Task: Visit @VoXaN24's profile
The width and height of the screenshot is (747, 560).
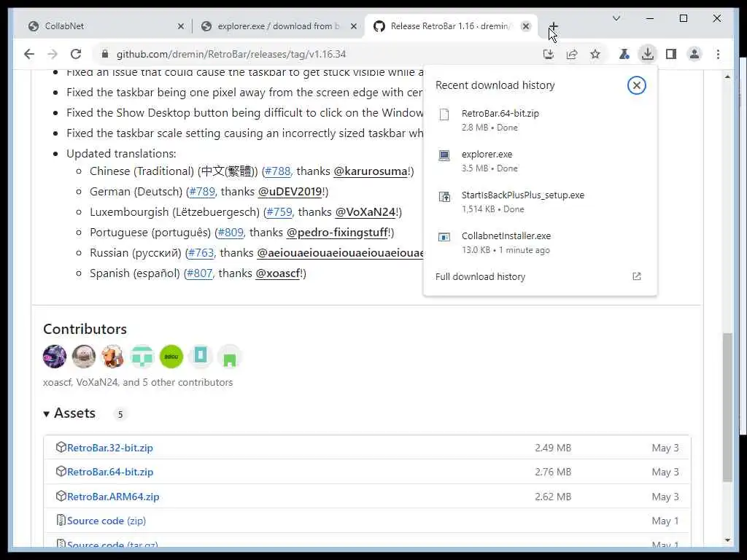Action: pos(365,212)
